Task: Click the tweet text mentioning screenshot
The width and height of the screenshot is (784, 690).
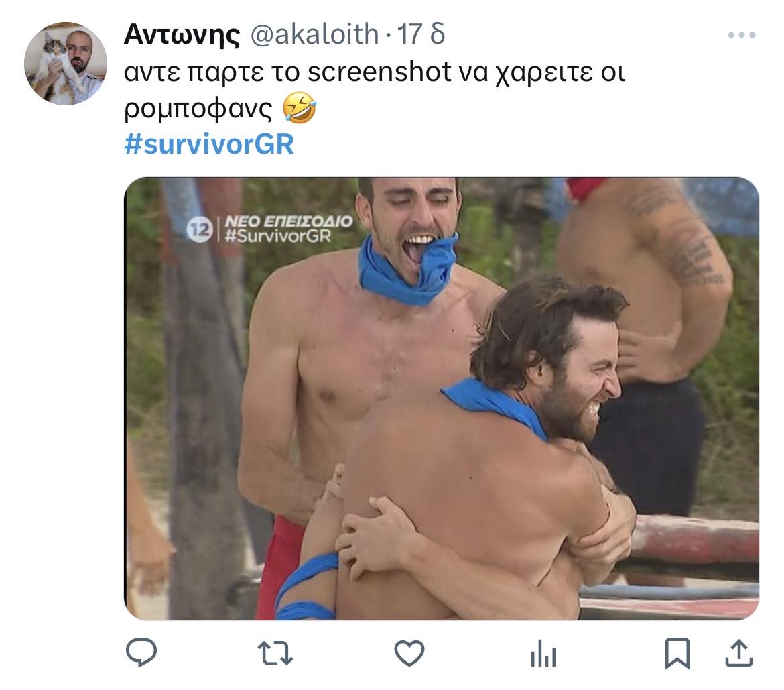Action: tap(375, 91)
